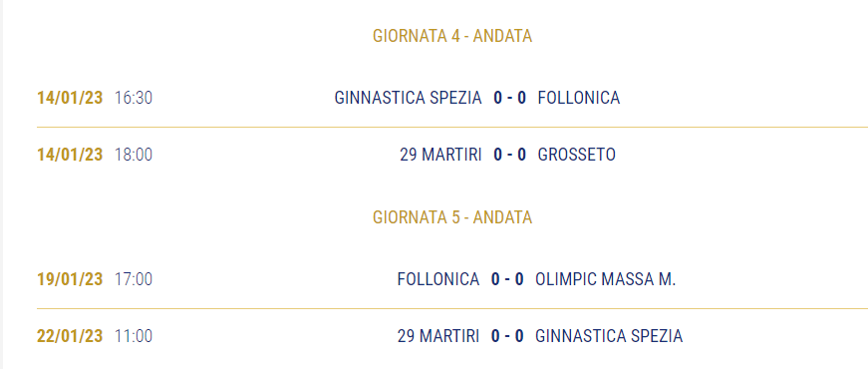Screen dimensions: 868x369
Task: Click the 14/01/23 date at 18:00
Action: pyautogui.click(x=70, y=155)
